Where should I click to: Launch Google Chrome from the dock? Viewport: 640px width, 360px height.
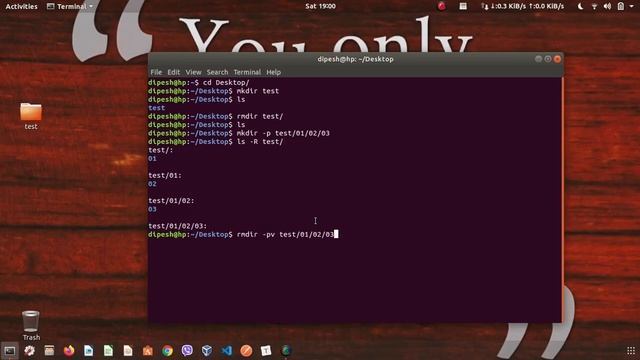pos(167,351)
